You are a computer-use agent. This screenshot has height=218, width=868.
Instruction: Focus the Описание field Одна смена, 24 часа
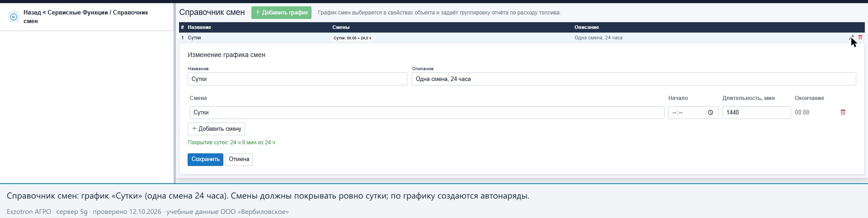pyautogui.click(x=634, y=79)
